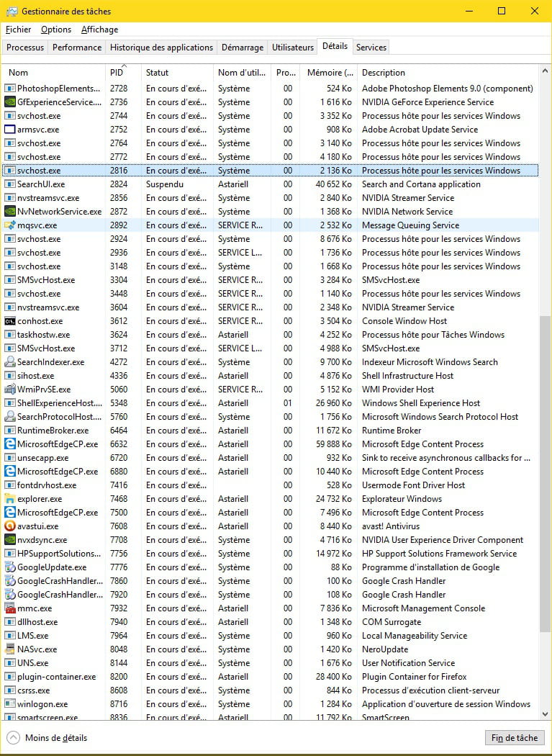
Task: Sort by the Mémoire column header
Action: click(x=328, y=73)
